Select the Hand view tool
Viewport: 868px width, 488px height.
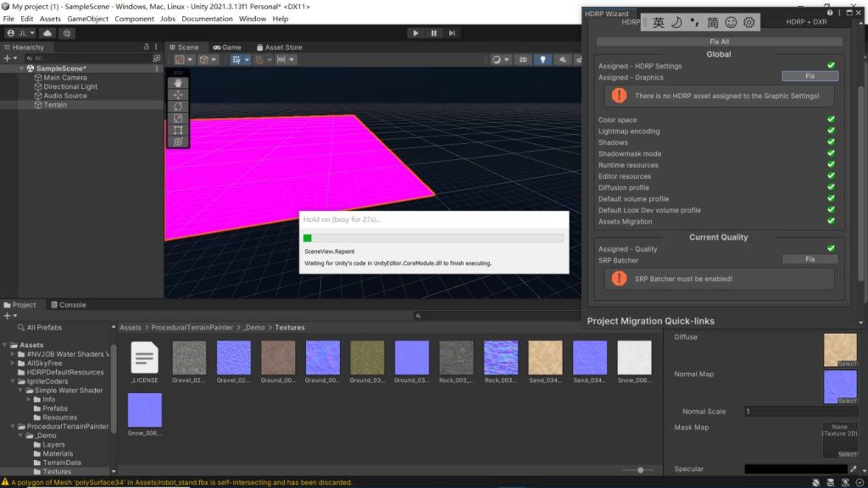pyautogui.click(x=178, y=83)
